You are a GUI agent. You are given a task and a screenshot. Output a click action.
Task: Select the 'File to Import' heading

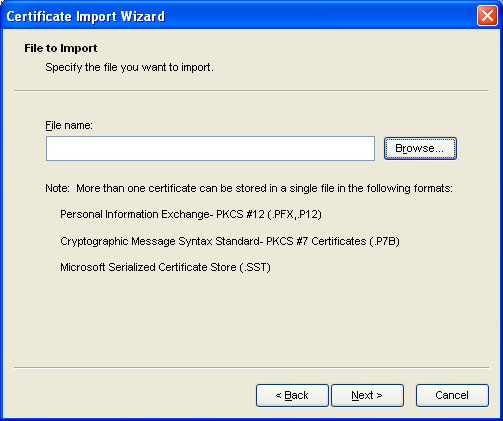61,48
